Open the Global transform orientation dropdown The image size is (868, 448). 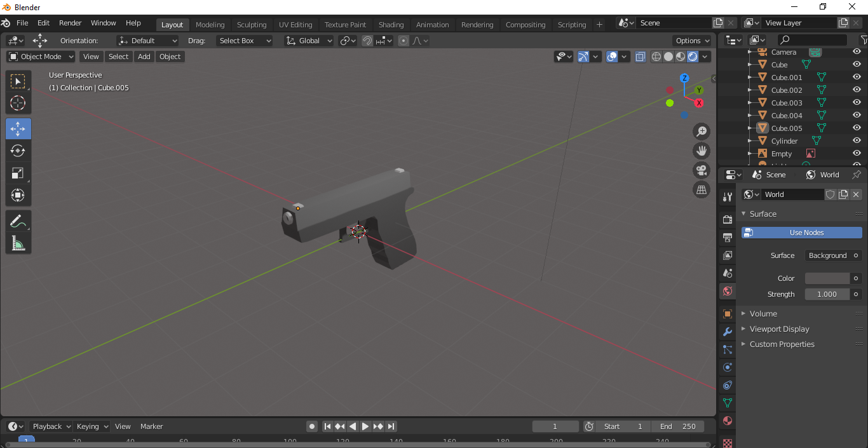[x=309, y=41]
